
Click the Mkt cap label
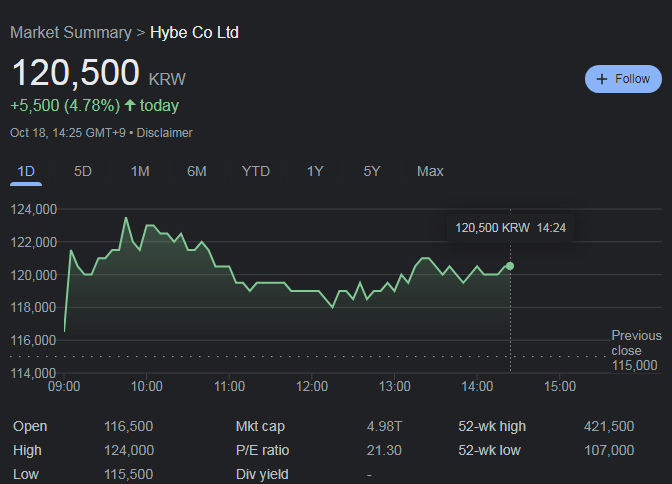pos(260,427)
